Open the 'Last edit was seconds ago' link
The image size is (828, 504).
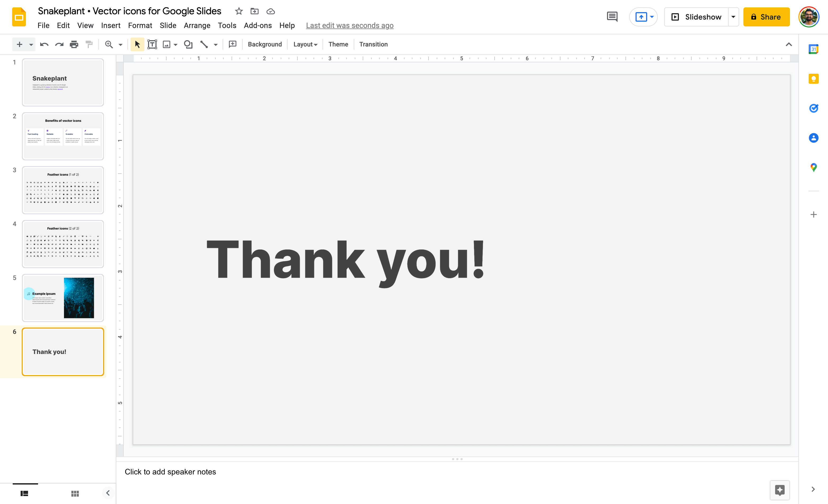point(349,26)
